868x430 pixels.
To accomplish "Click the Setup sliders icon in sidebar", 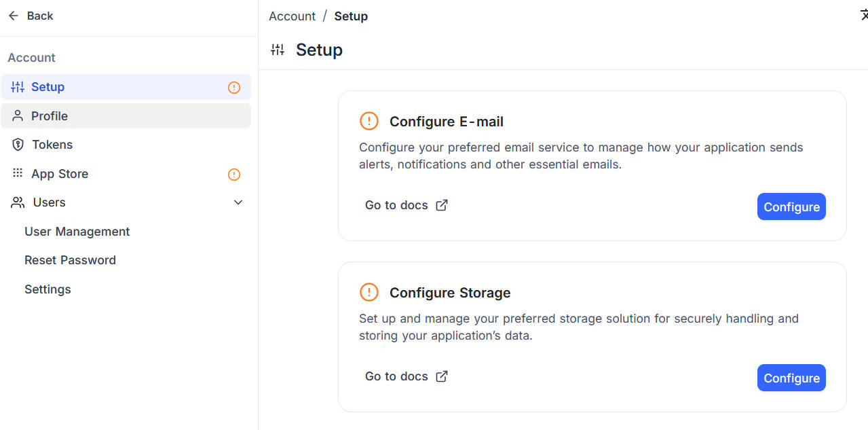I will (18, 87).
